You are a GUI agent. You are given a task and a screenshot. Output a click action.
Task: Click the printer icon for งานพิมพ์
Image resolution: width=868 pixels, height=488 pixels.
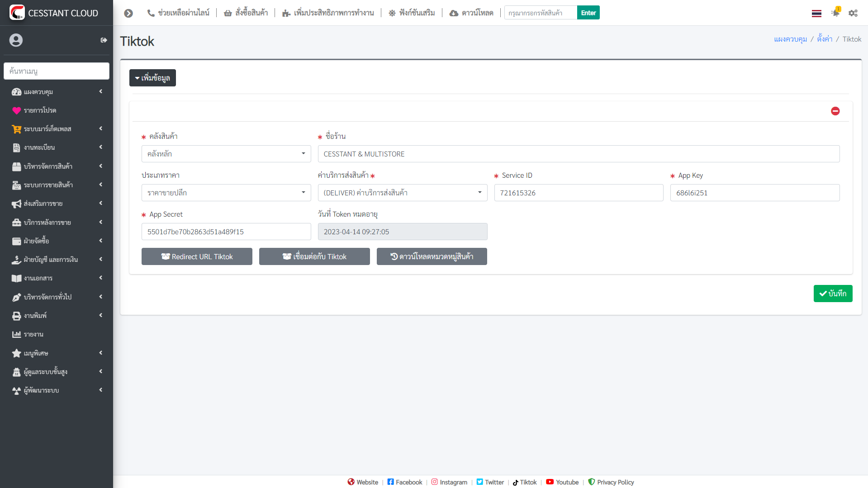click(x=16, y=316)
